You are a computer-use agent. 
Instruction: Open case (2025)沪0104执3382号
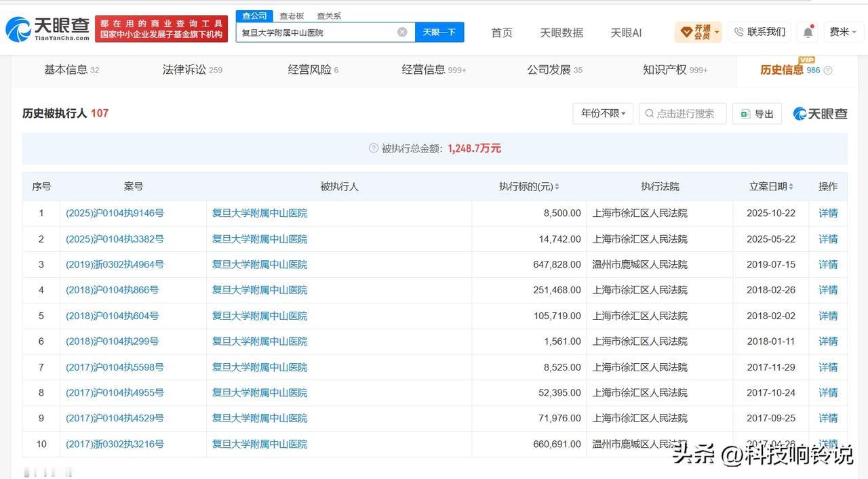pos(115,238)
